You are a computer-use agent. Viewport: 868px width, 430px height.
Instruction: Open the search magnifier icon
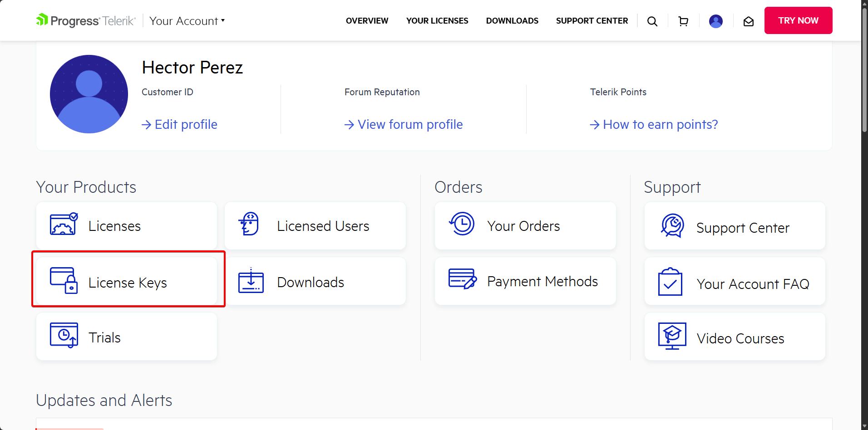point(652,21)
